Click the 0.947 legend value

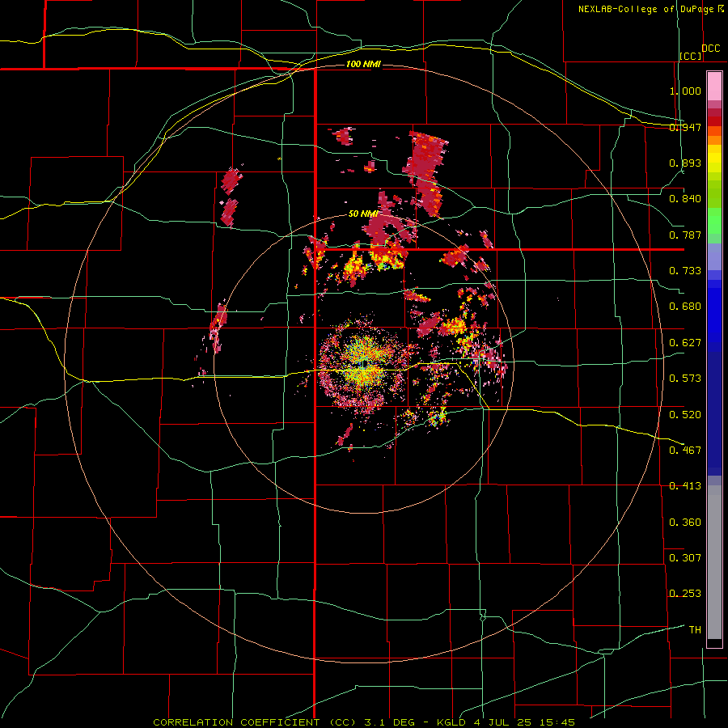tap(685, 127)
